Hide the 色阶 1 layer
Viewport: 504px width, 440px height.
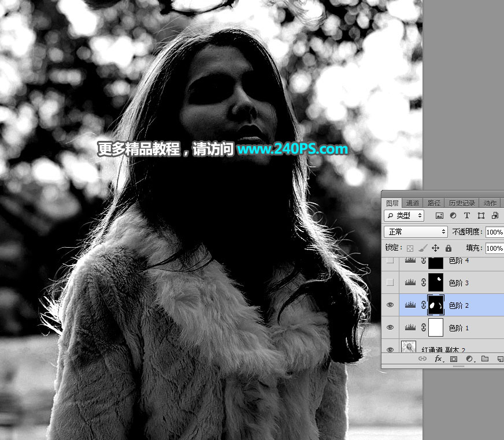pos(390,327)
